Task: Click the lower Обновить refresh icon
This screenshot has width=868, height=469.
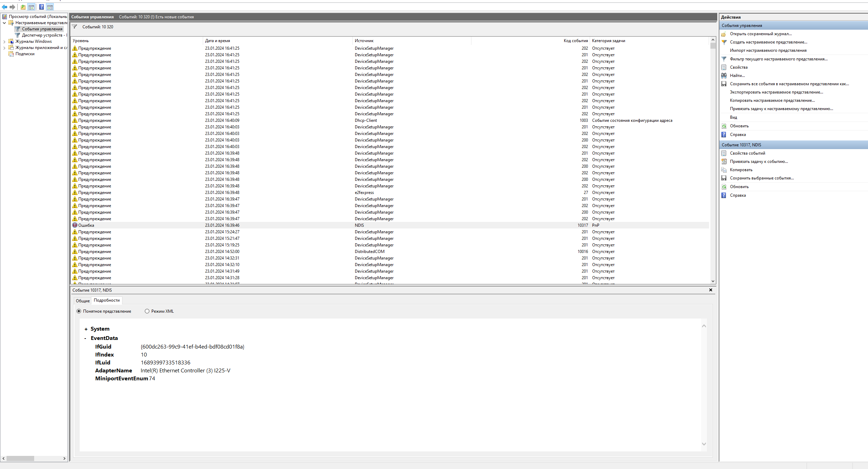Action: [x=724, y=187]
